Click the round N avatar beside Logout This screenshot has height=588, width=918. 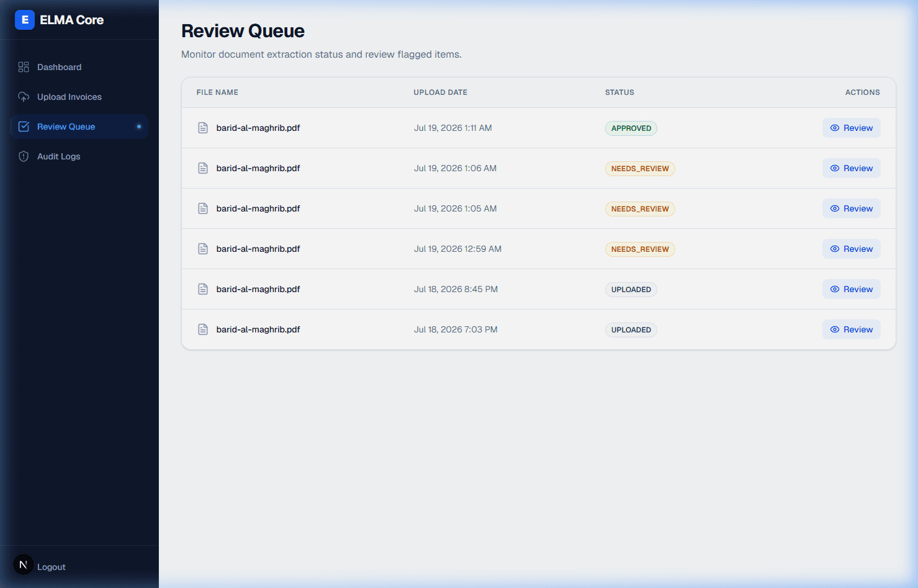[x=24, y=564]
